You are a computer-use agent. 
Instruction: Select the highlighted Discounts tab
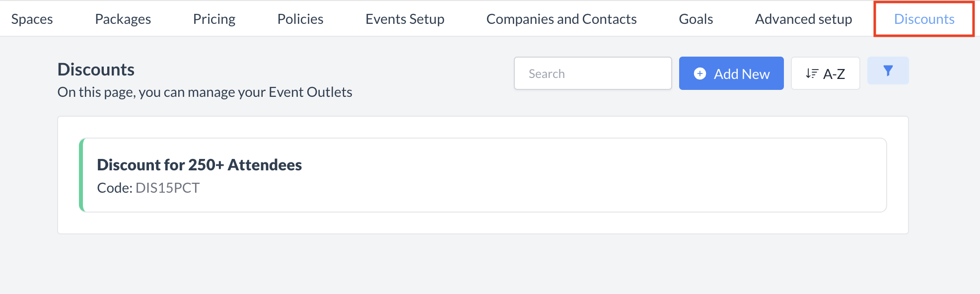(x=924, y=19)
